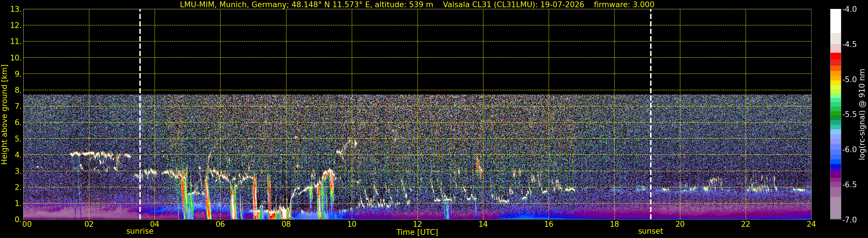Click the height axis tick label '5.'
Image resolution: width=868 pixels, height=238 pixels.
18,139
